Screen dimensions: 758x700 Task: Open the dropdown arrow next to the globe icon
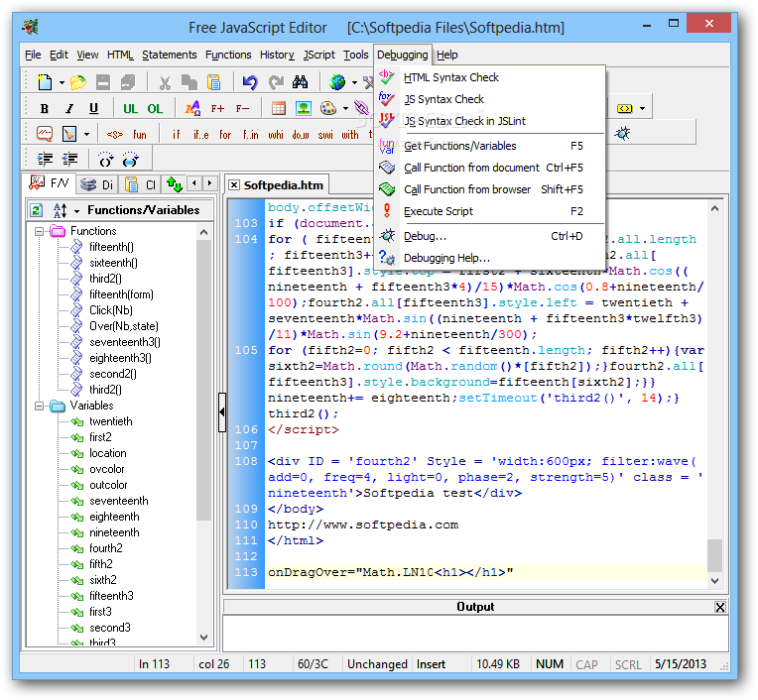point(354,82)
